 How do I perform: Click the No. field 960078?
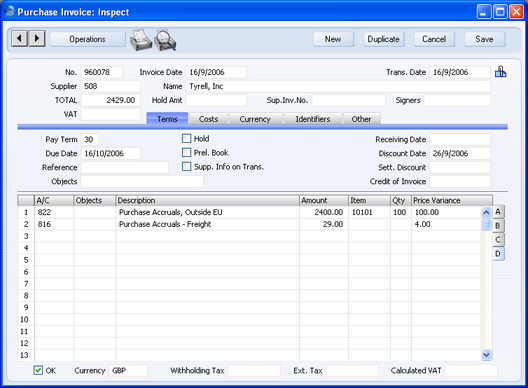[102, 72]
